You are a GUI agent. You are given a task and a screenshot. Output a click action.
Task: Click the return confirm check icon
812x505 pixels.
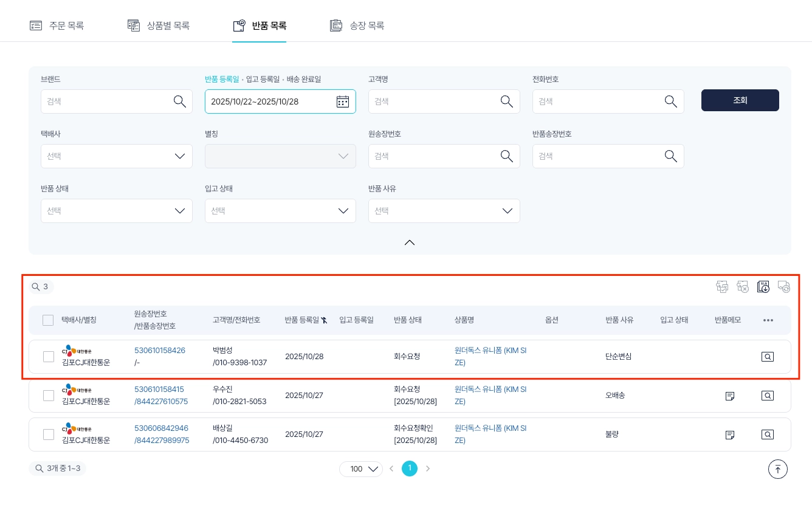point(722,287)
